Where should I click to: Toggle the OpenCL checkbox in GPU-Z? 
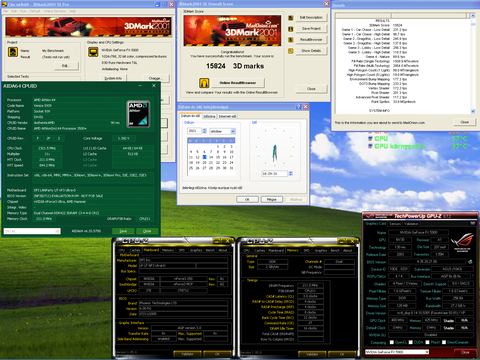pyautogui.click(x=392, y=342)
